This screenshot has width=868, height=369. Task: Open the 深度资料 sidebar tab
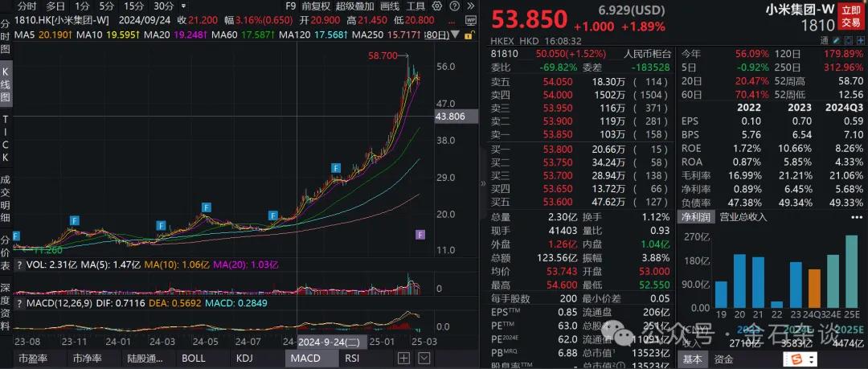click(6, 307)
